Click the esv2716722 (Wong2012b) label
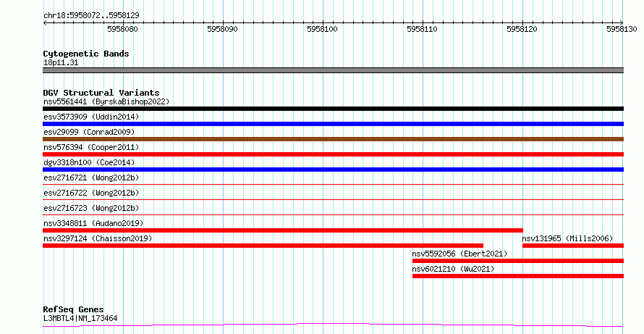Image resolution: width=644 pixels, height=334 pixels. 91,193
